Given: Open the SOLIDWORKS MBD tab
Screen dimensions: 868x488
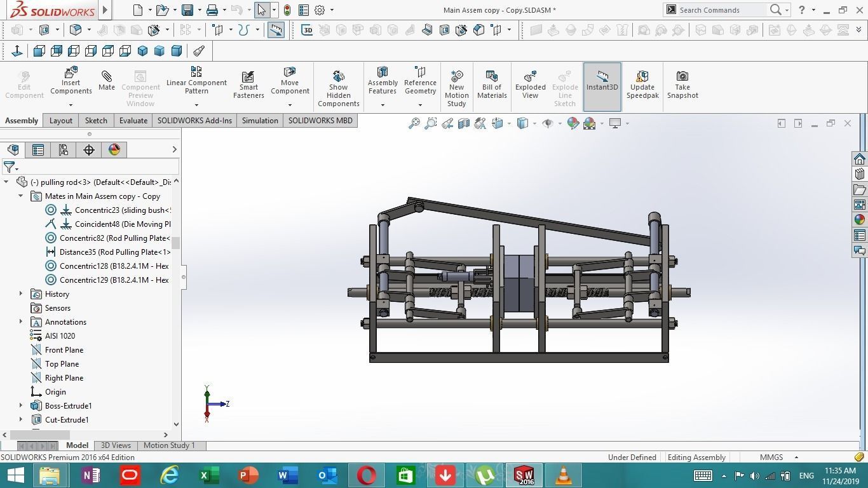Looking at the screenshot, I should 320,121.
